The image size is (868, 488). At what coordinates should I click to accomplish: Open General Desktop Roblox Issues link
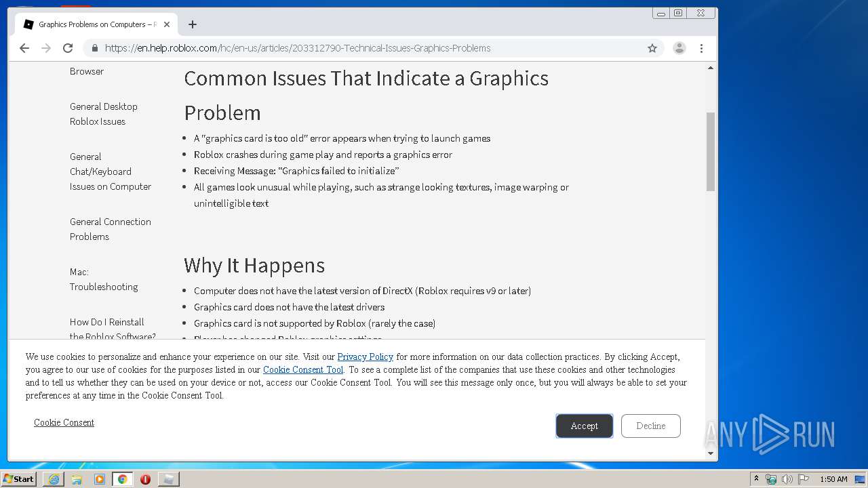(x=104, y=114)
